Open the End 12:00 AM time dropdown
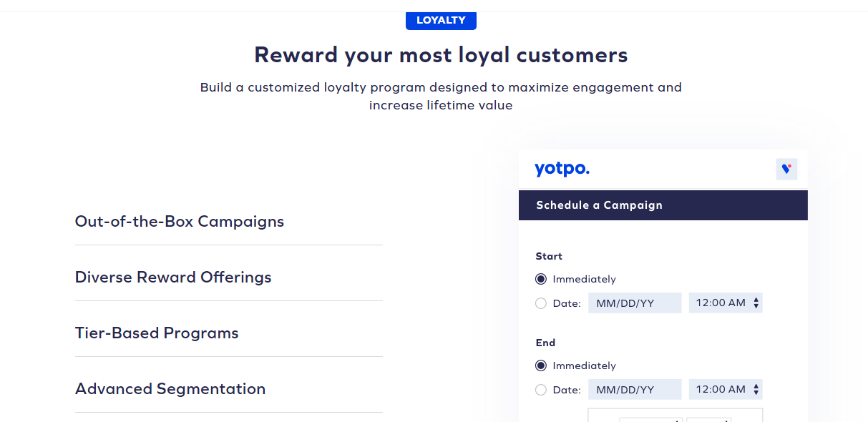The width and height of the screenshot is (868, 422). coord(726,390)
